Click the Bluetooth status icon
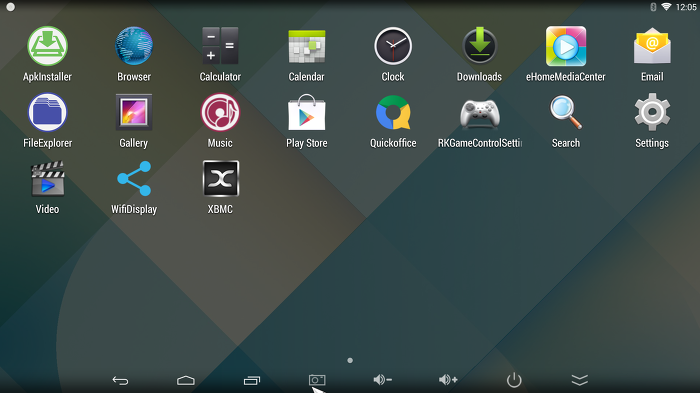This screenshot has height=393, width=700. coord(653,7)
